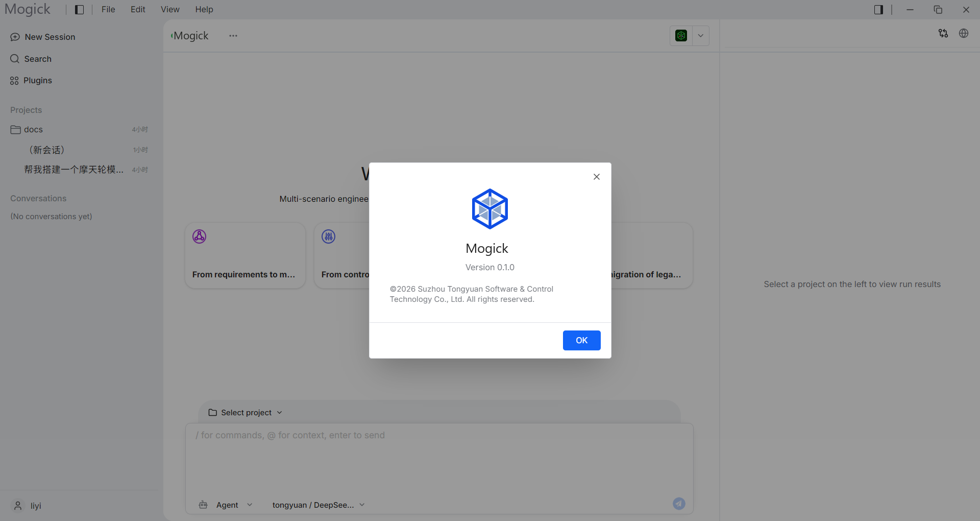Click the Mogick title in header

(x=190, y=36)
